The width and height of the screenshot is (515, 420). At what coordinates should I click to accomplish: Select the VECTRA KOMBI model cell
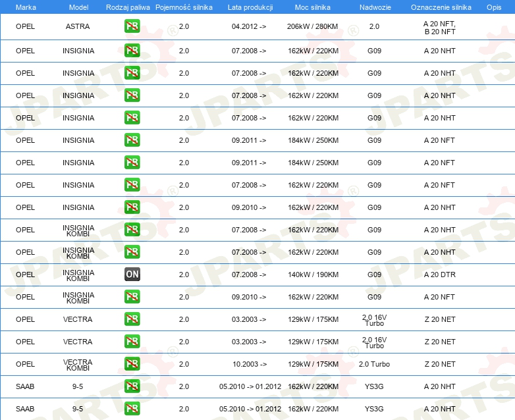(x=78, y=365)
